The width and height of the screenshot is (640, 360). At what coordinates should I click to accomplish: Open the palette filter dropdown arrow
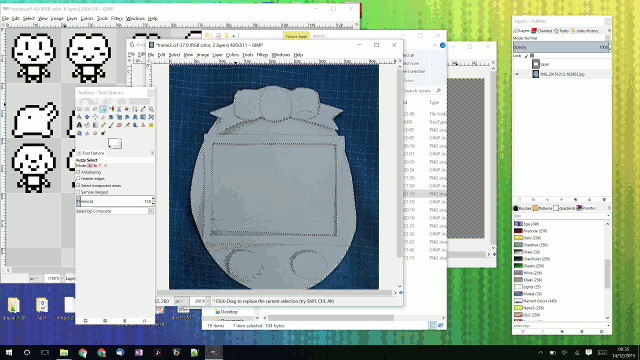pyautogui.click(x=608, y=216)
